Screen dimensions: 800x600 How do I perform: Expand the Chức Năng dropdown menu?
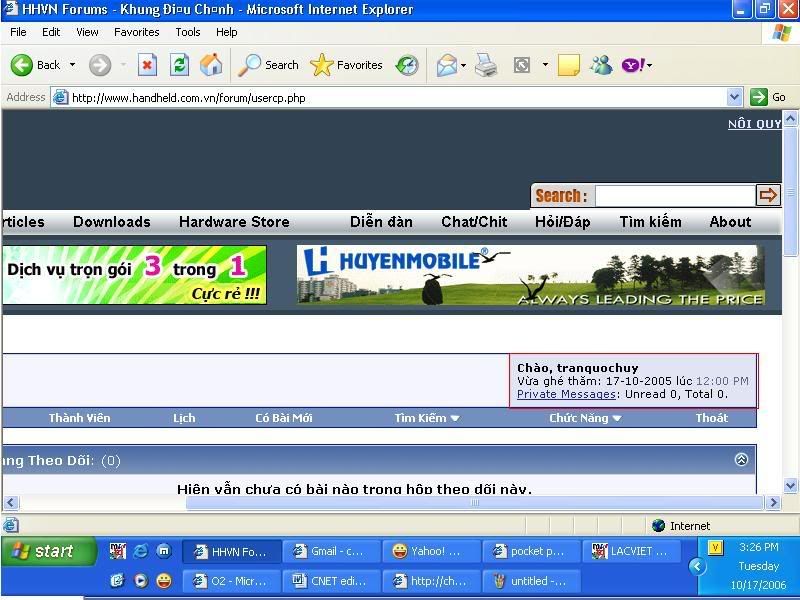coord(585,418)
